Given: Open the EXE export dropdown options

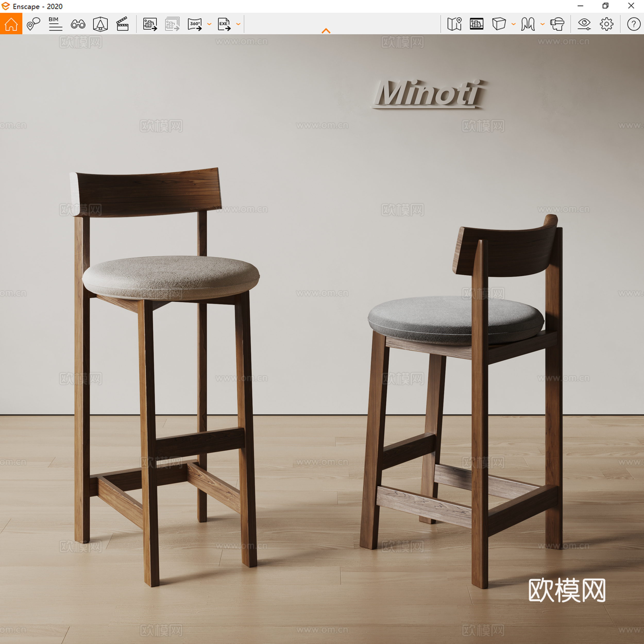Looking at the screenshot, I should tap(238, 24).
